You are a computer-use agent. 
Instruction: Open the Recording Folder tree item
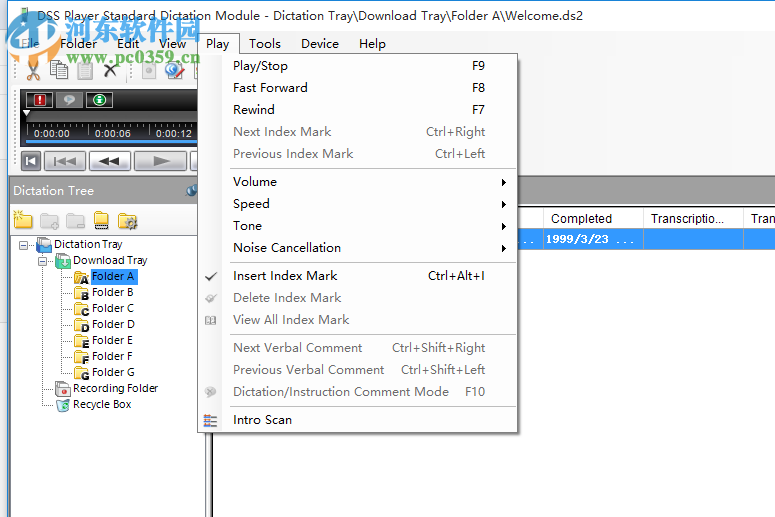coord(115,388)
